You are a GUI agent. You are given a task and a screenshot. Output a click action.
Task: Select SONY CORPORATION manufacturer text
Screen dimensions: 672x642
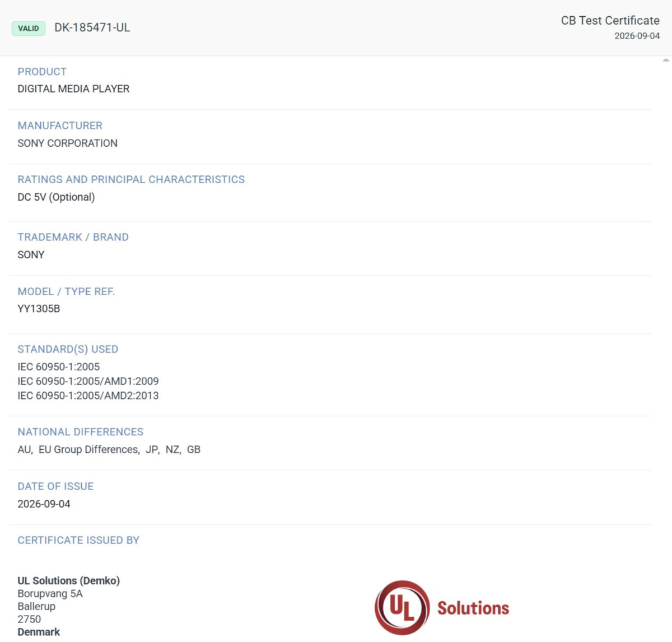point(67,143)
